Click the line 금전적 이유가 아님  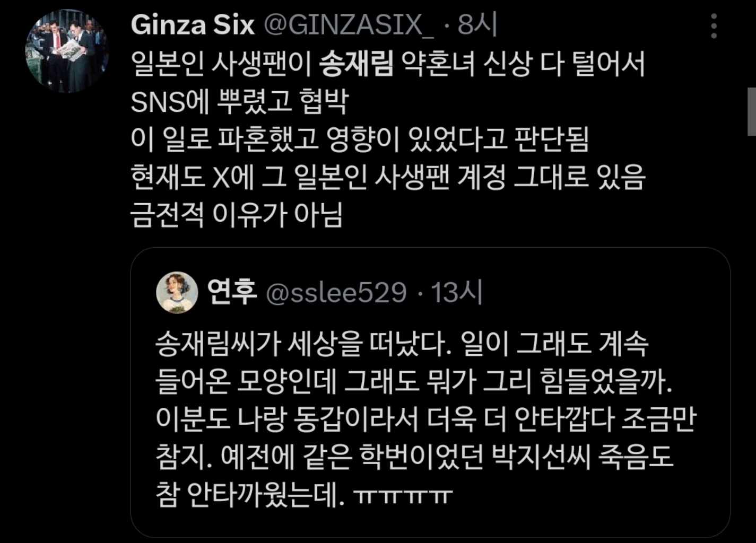[237, 215]
